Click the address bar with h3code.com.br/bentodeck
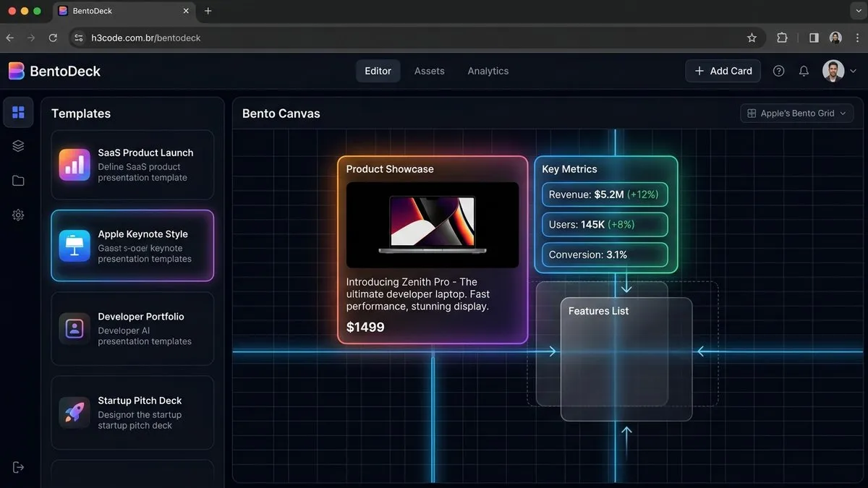This screenshot has width=868, height=488. [x=417, y=38]
